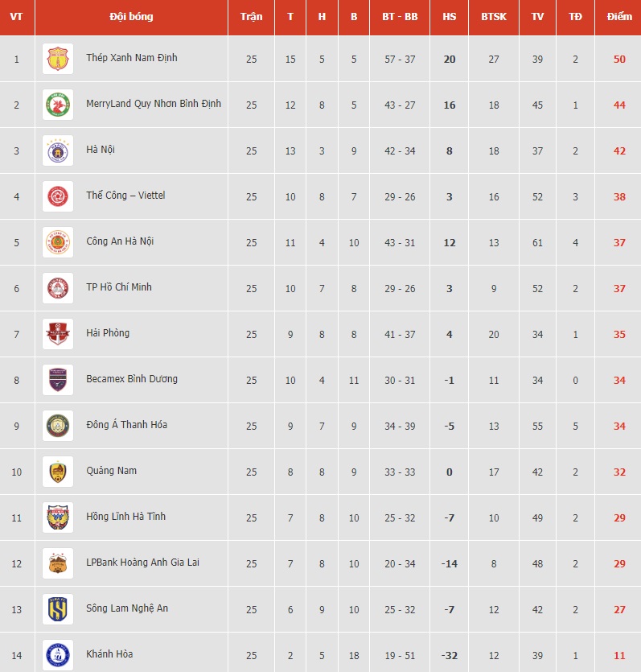Open the MerryLand Quy Nhơn Bình Định crest
The height and width of the screenshot is (672, 641).
point(58,105)
